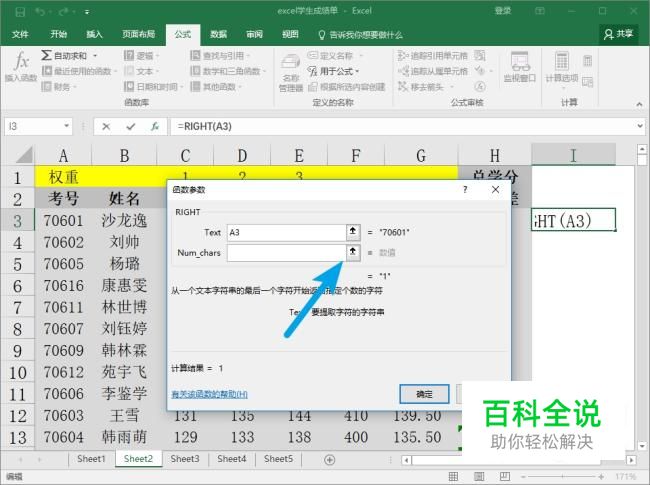The image size is (650, 485).
Task: Open the Insert tab
Action: (94, 34)
